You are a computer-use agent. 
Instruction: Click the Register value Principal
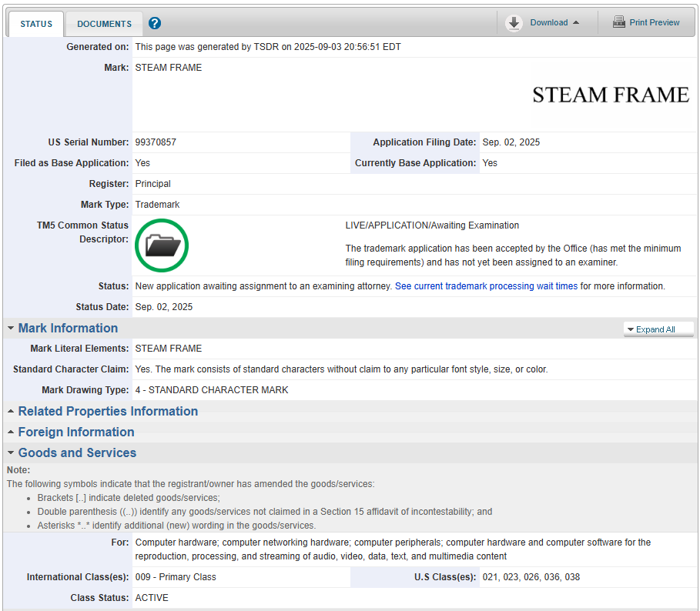tap(152, 184)
